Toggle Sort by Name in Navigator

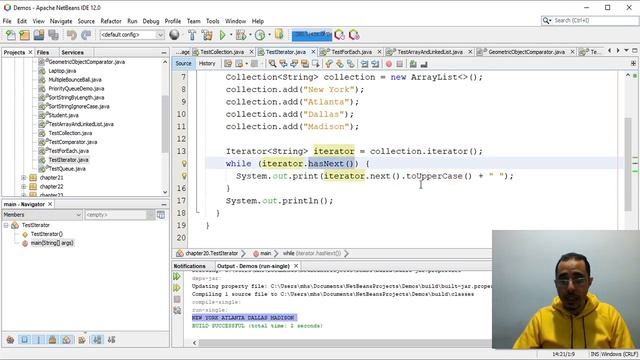click(x=97, y=340)
